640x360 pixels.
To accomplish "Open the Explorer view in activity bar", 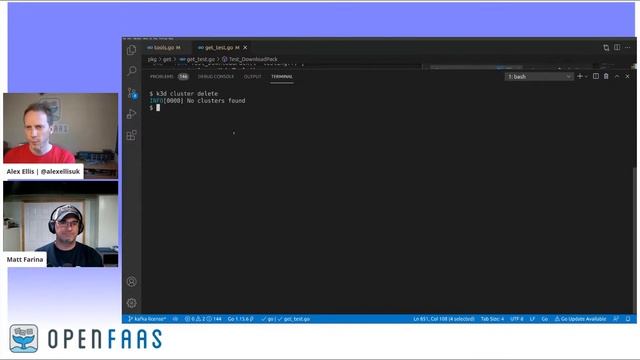I will point(131,50).
